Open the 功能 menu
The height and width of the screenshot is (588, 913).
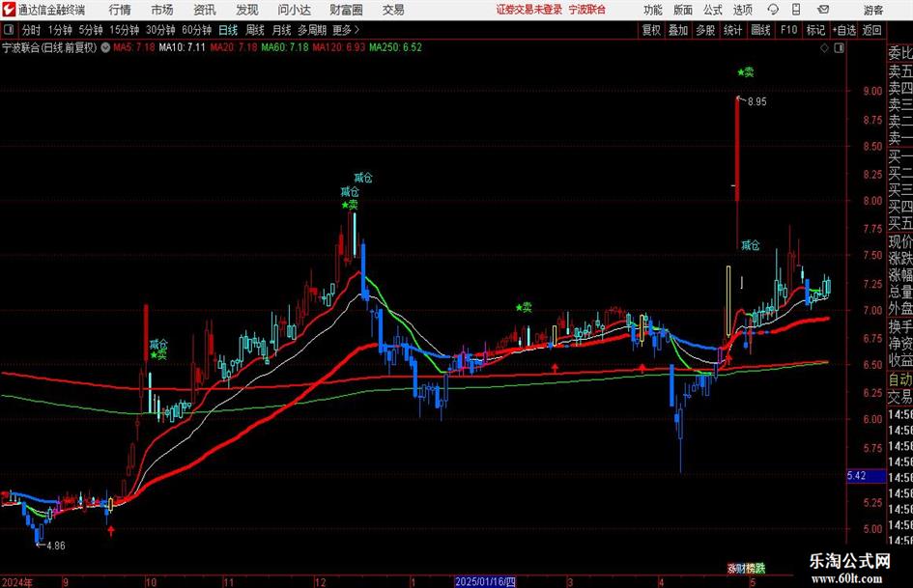[653, 10]
